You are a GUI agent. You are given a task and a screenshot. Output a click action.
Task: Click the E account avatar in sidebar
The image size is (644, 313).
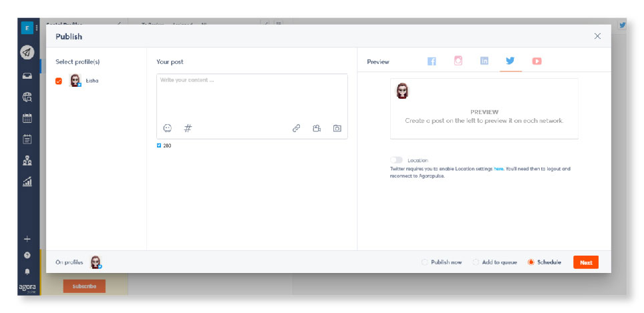27,28
